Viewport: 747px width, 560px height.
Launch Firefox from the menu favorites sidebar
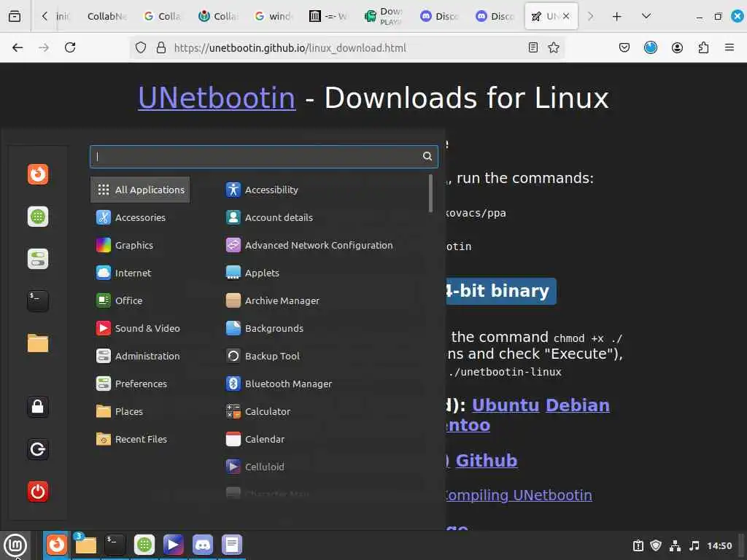38,174
